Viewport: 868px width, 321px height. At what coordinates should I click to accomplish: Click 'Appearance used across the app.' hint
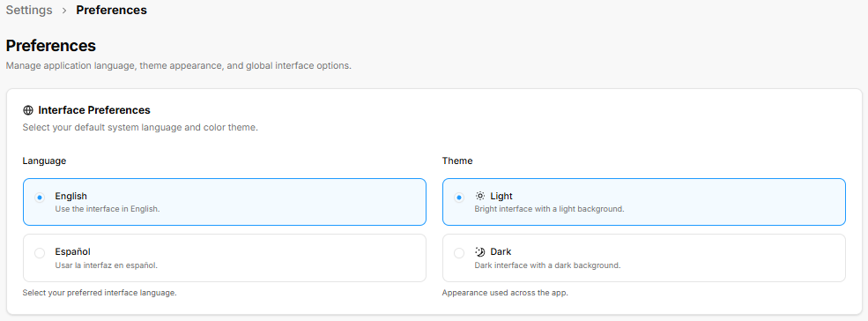505,293
